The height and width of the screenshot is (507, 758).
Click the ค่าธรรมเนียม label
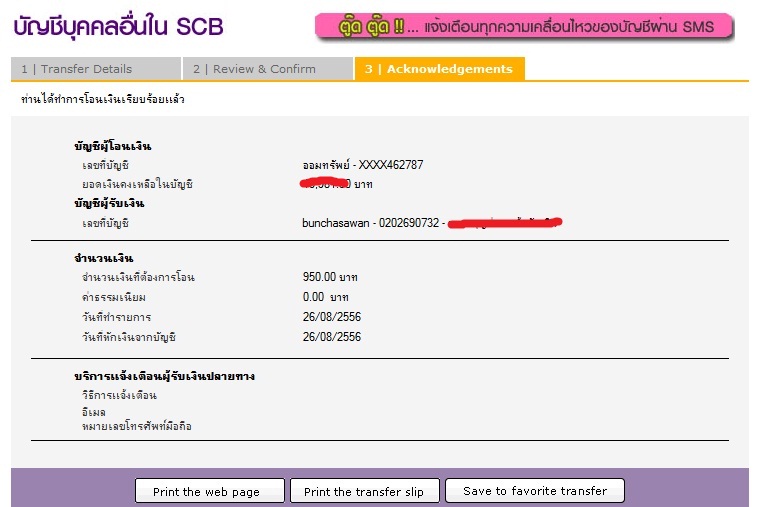[x=114, y=297]
